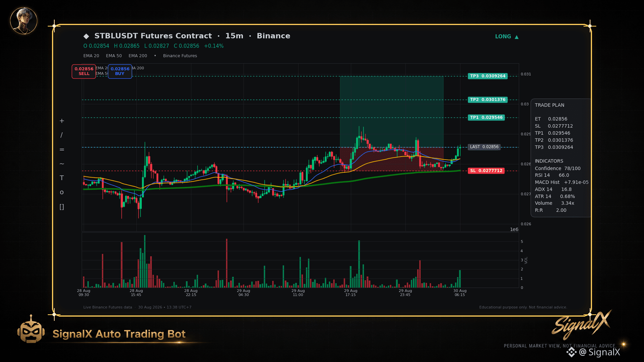Click the red 0.02856 SELL button
Viewport: 644px width, 362px height.
click(x=84, y=71)
